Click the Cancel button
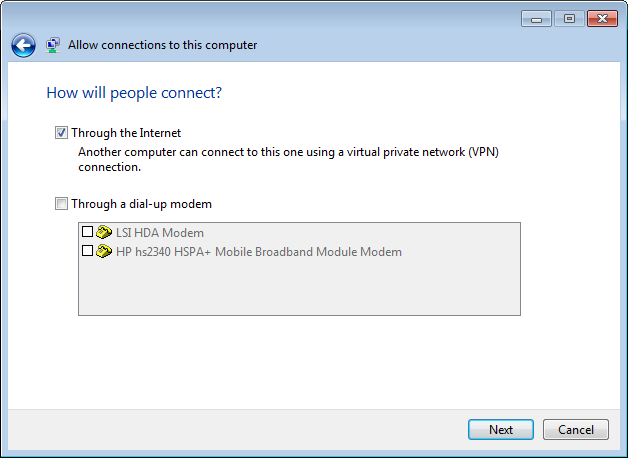Image resolution: width=628 pixels, height=458 pixels. coord(576,430)
